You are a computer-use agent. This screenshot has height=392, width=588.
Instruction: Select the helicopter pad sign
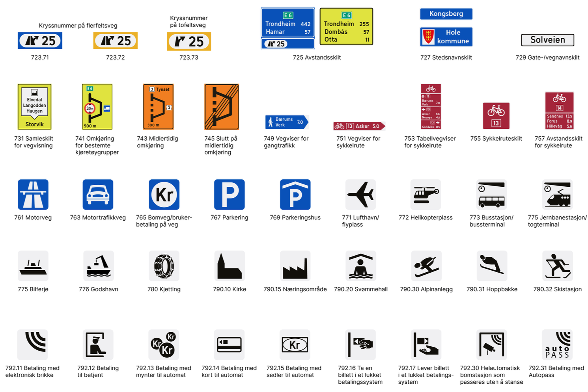click(x=426, y=195)
